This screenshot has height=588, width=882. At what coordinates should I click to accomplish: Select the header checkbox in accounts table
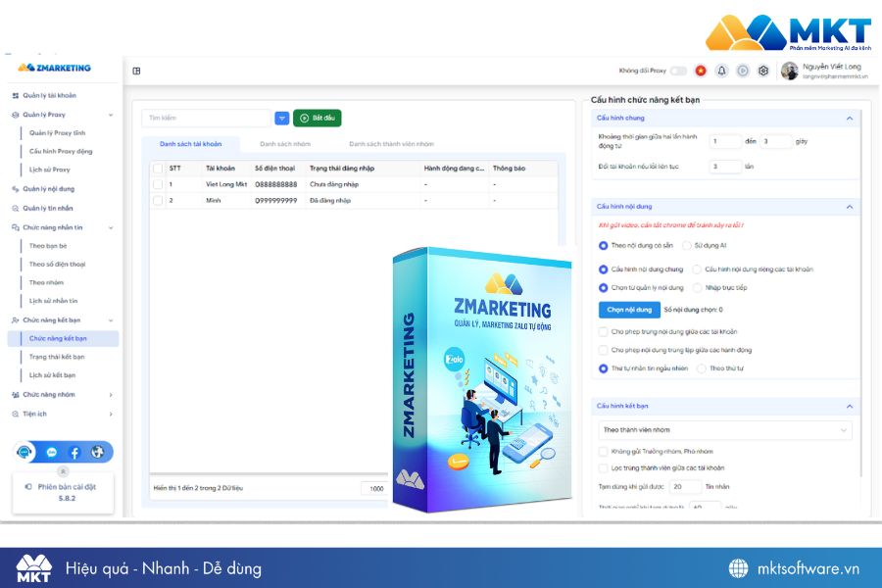tap(158, 169)
